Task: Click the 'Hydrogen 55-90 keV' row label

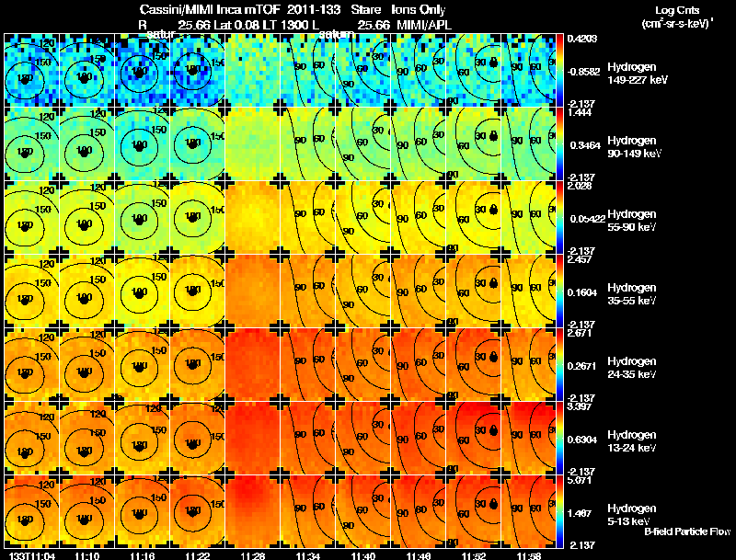Action: (632, 221)
